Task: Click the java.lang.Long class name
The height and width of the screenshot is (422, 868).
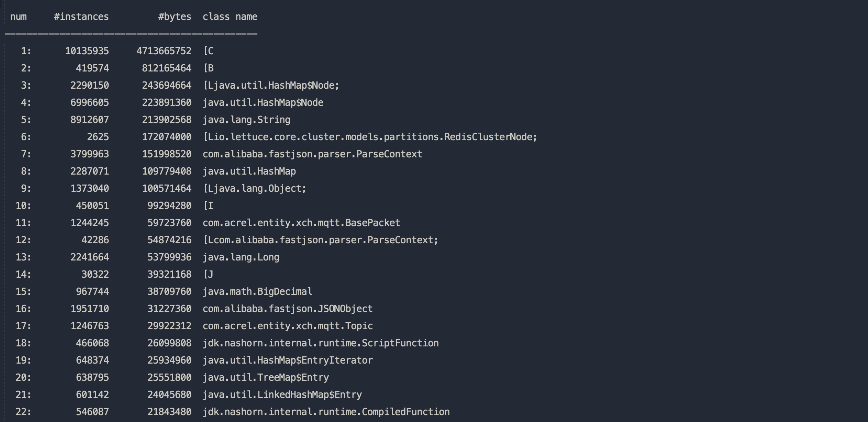Action: click(241, 257)
